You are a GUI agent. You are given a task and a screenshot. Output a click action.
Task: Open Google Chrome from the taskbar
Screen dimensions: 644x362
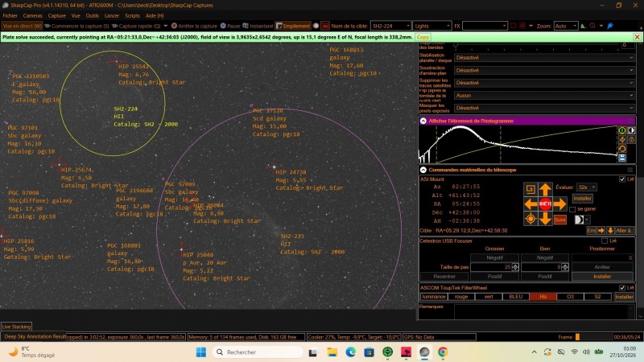pos(442,352)
